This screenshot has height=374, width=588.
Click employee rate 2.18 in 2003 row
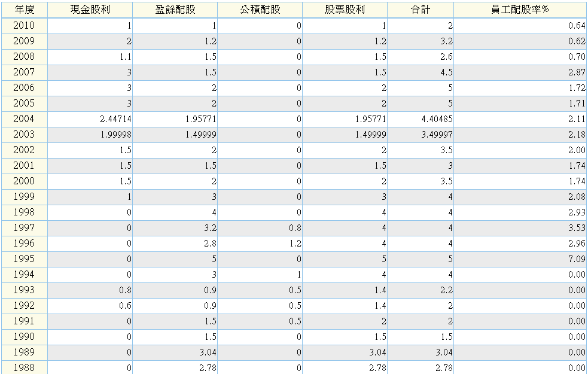[x=577, y=135]
